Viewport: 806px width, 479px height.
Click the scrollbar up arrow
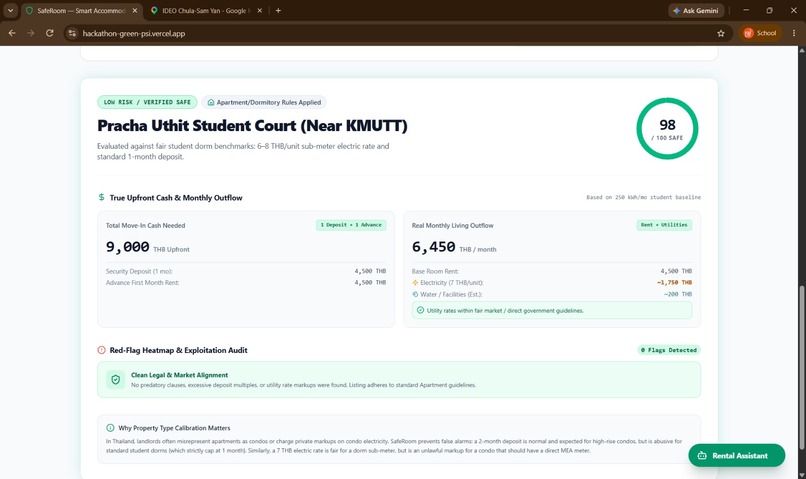801,50
